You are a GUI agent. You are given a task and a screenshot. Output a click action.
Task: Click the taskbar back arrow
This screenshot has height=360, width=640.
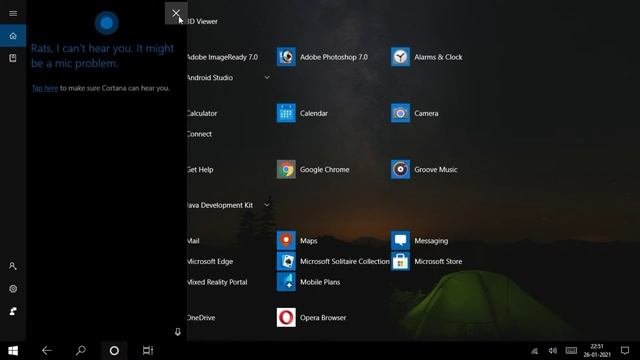pyautogui.click(x=47, y=351)
